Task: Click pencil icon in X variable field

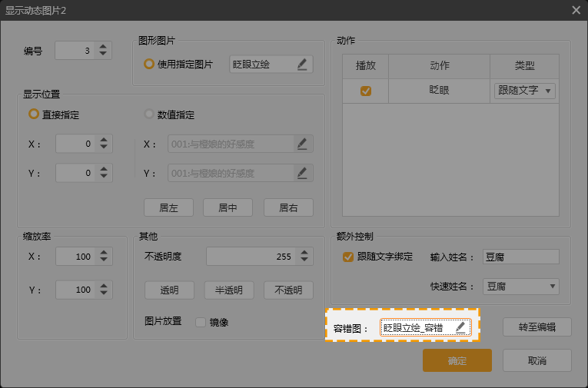Action: pyautogui.click(x=302, y=144)
